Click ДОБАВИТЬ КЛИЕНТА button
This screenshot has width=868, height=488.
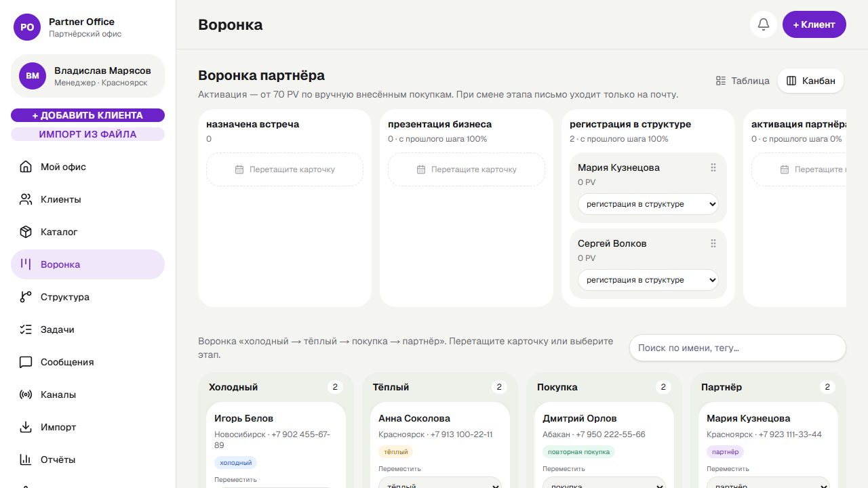pyautogui.click(x=87, y=115)
